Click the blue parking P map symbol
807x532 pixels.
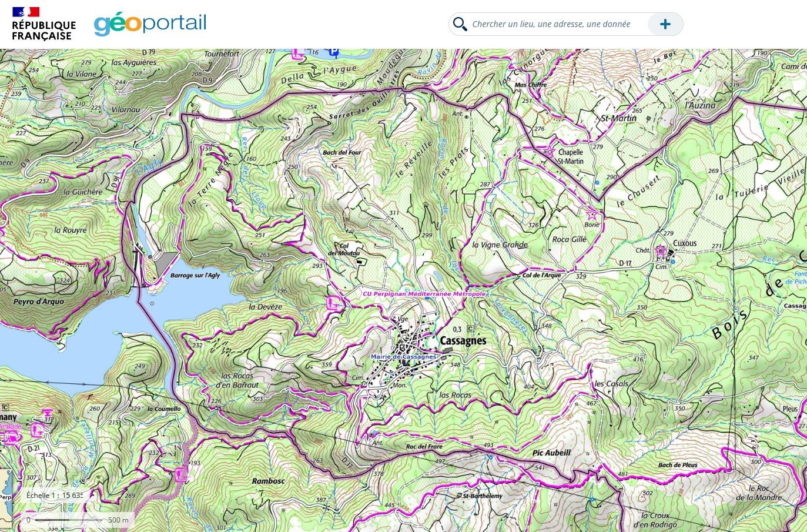coord(334,52)
